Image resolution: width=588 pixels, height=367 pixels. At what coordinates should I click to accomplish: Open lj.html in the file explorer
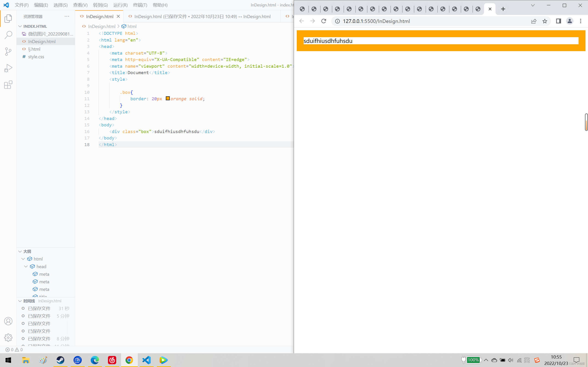[x=34, y=49]
